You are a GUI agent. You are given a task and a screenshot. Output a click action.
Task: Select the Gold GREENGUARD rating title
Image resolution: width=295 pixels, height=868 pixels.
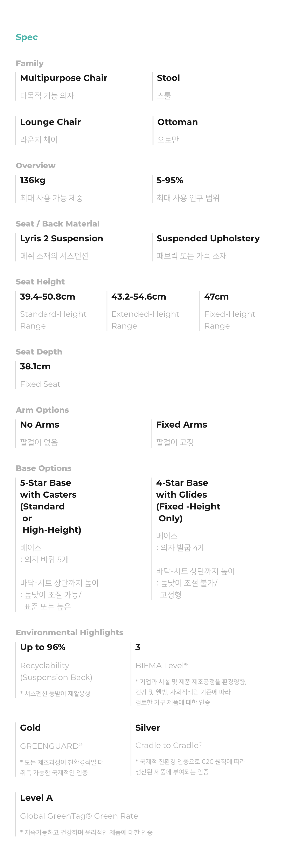(x=30, y=727)
